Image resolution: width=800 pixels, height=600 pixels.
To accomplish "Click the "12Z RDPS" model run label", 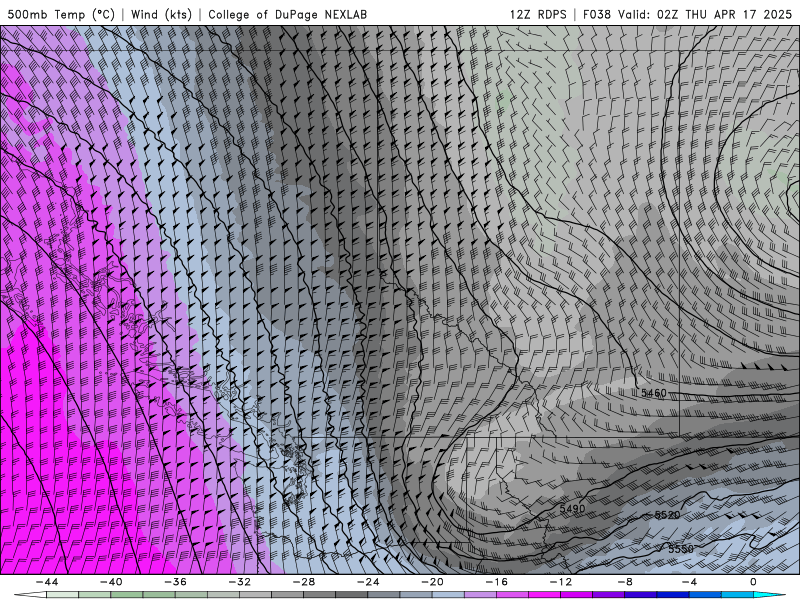I will [538, 14].
